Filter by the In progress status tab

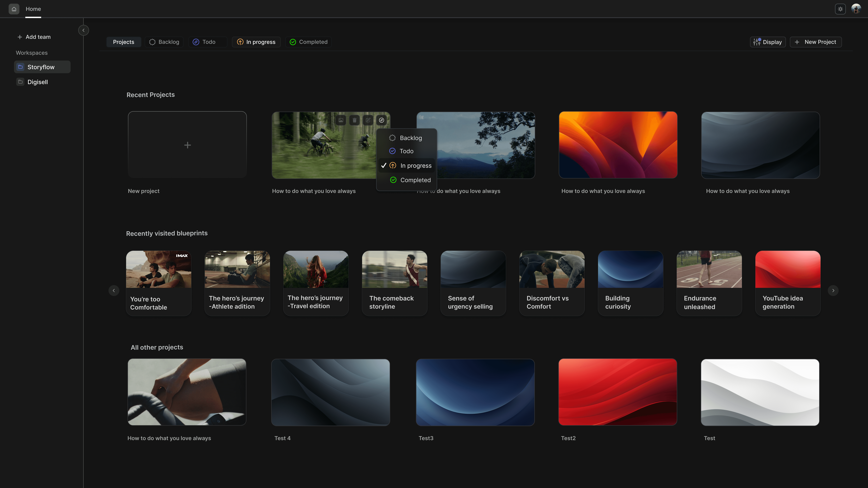click(256, 42)
